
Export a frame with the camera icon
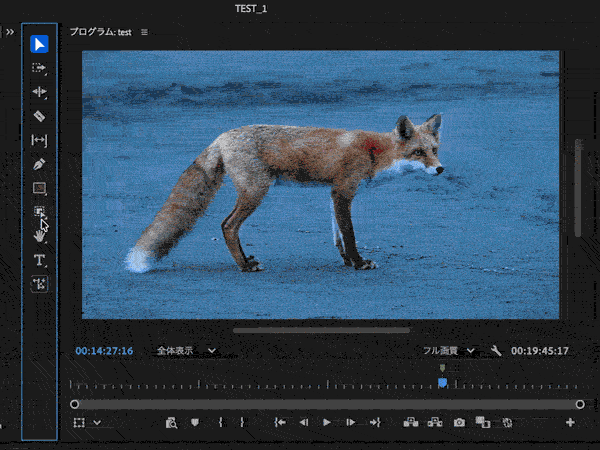[x=459, y=422]
